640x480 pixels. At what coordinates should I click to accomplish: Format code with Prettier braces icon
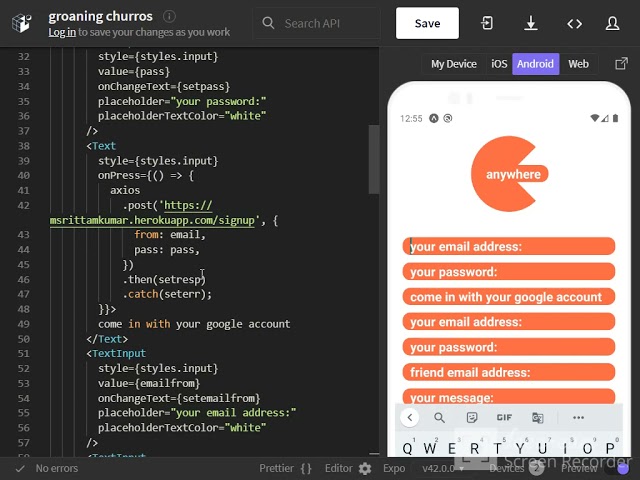(306, 469)
